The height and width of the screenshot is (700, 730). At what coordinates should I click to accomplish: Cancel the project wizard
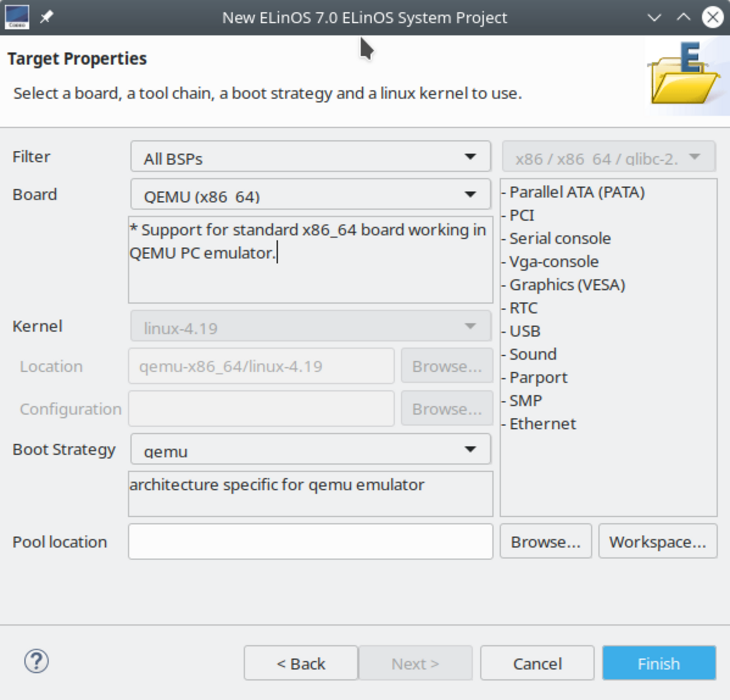(537, 663)
